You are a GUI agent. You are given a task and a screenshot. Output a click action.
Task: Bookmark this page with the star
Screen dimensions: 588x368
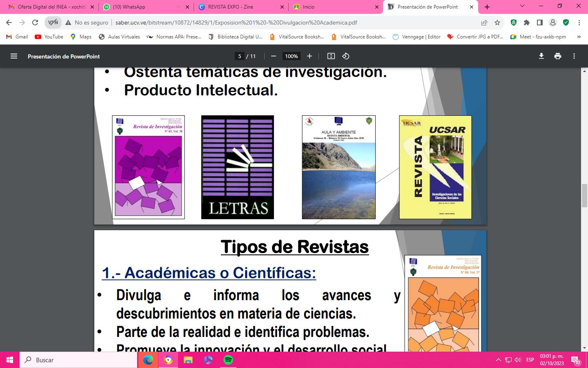[x=497, y=22]
